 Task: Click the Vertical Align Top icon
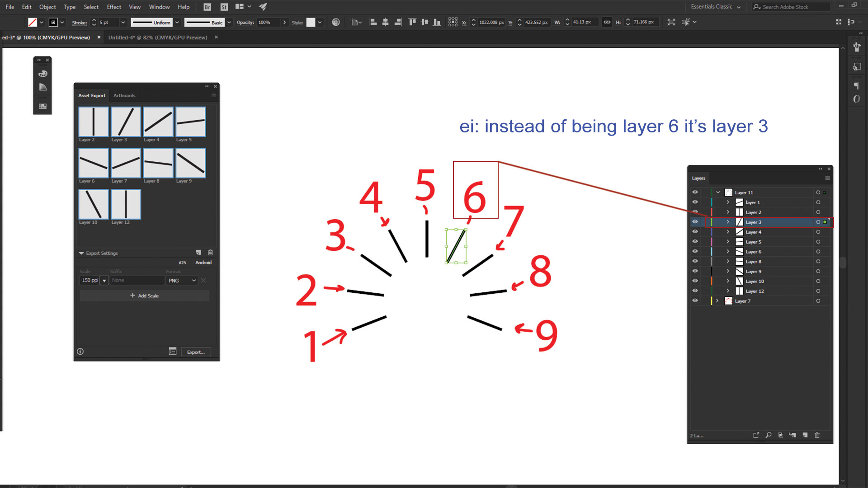[x=412, y=22]
